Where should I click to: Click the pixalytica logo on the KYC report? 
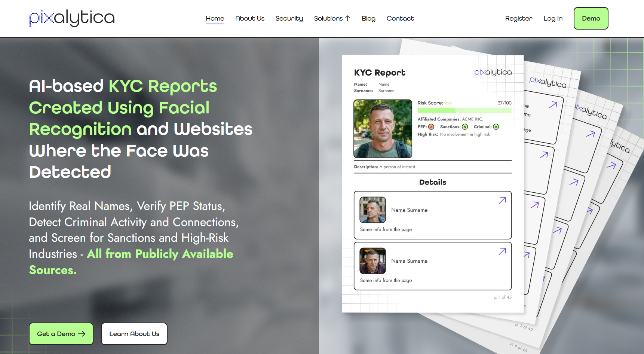point(493,72)
